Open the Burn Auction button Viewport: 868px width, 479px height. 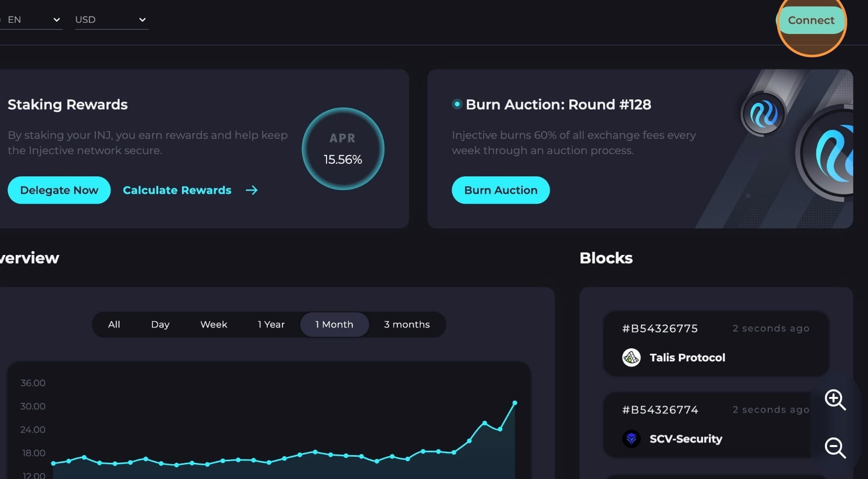coord(500,190)
